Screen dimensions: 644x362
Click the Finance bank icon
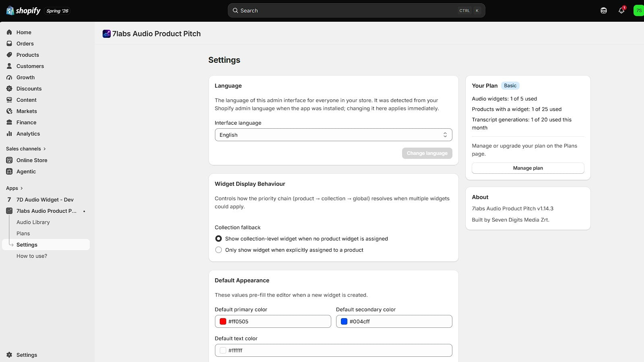tap(9, 122)
